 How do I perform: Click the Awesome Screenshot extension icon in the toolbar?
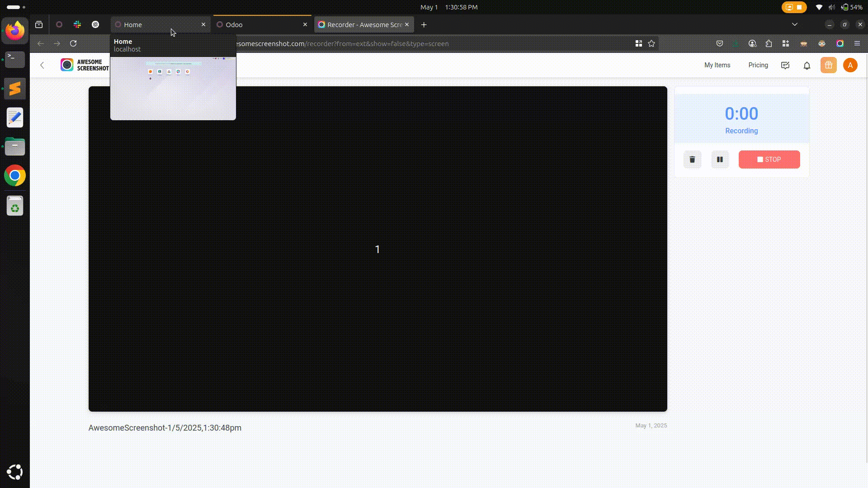coord(840,44)
